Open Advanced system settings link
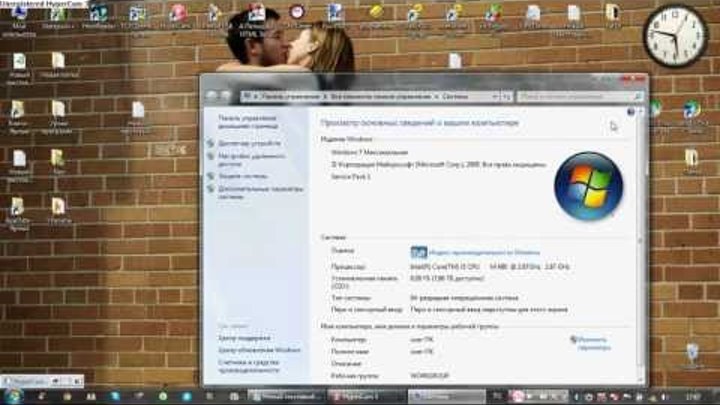 (x=259, y=191)
